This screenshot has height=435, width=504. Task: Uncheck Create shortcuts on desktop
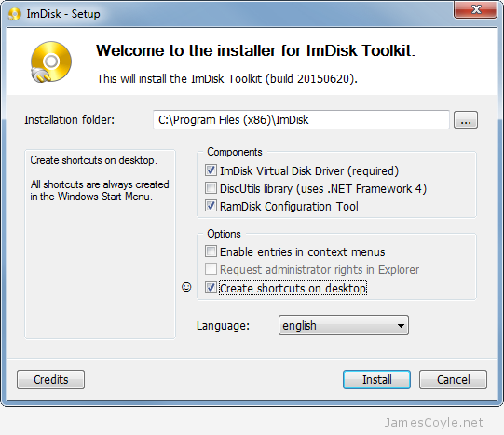pyautogui.click(x=211, y=287)
